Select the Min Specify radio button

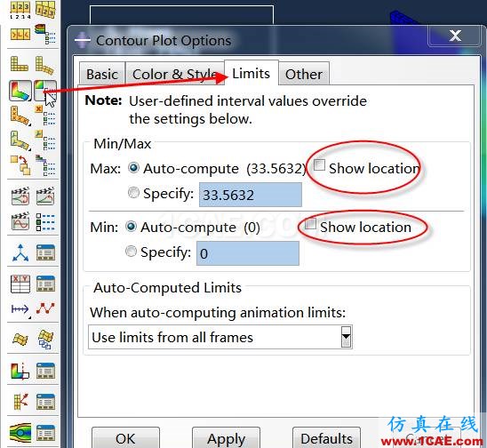(131, 251)
